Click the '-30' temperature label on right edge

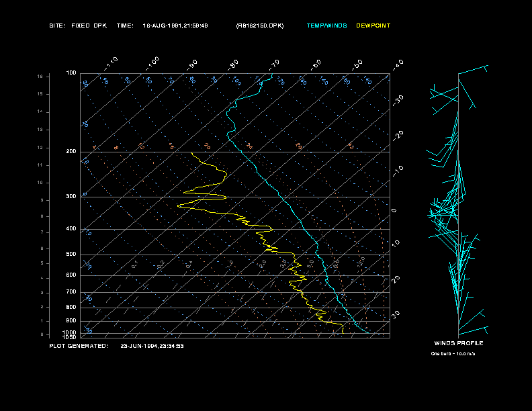point(398,101)
